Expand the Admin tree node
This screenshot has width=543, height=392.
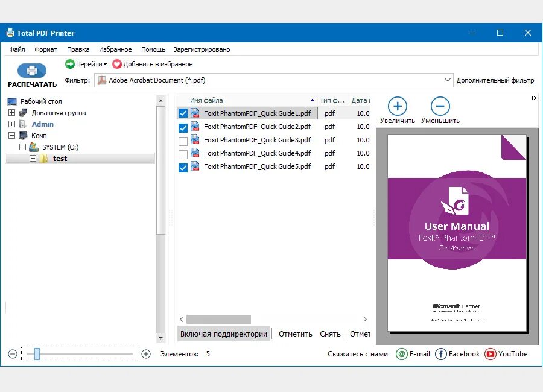tap(11, 124)
